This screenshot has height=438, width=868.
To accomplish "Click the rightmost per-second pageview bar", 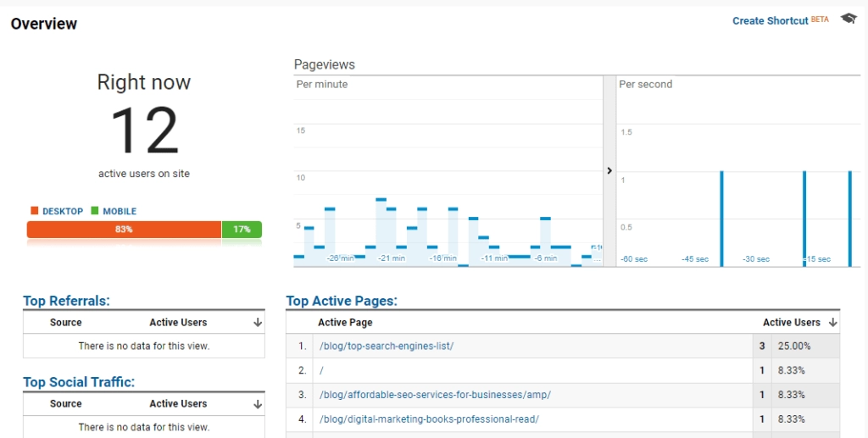I will click(x=849, y=219).
